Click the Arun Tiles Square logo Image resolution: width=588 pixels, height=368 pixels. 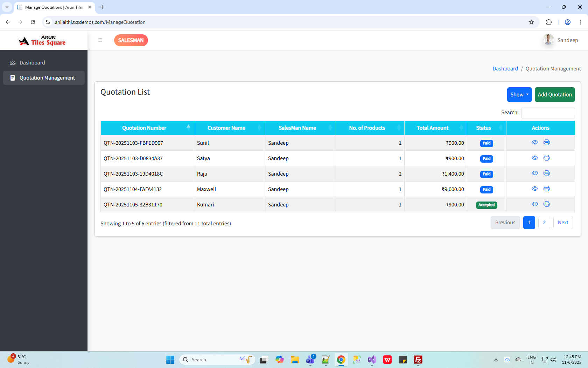[x=42, y=40]
